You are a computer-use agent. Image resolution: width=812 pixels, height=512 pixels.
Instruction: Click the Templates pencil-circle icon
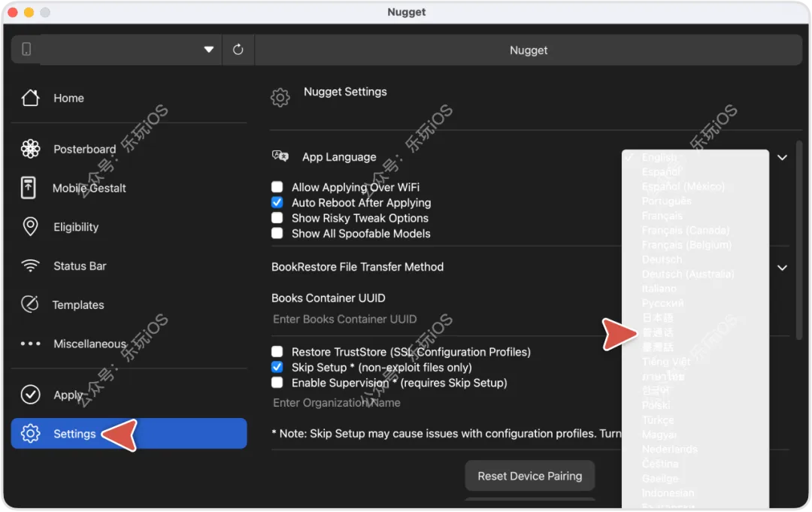(30, 304)
